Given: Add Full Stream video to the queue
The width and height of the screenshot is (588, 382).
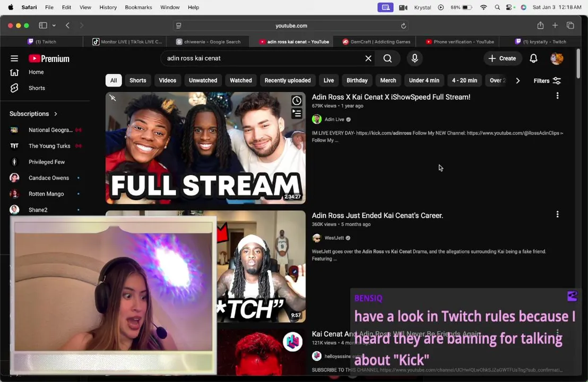Looking at the screenshot, I should (x=297, y=113).
